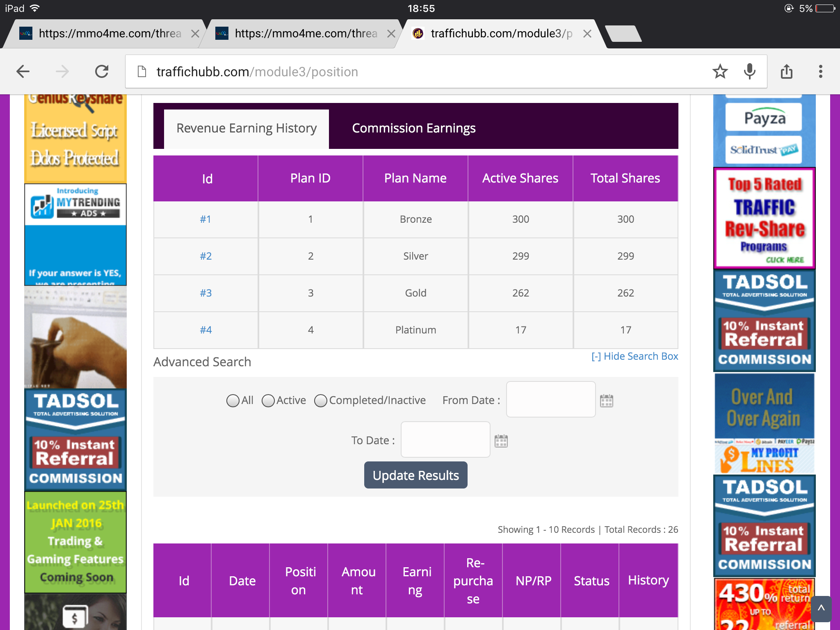Image resolution: width=840 pixels, height=630 pixels.
Task: Close the first mmo4me browser tab
Action: click(x=195, y=34)
